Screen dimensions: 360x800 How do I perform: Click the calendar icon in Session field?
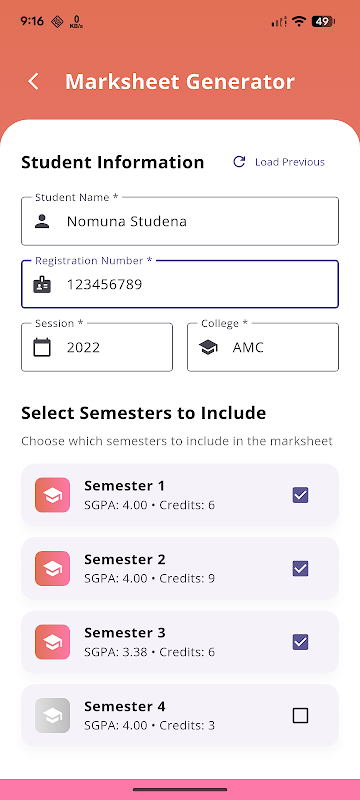tap(42, 347)
